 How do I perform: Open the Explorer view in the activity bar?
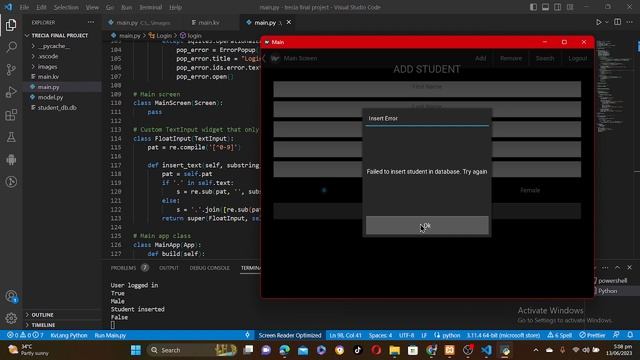pyautogui.click(x=11, y=25)
